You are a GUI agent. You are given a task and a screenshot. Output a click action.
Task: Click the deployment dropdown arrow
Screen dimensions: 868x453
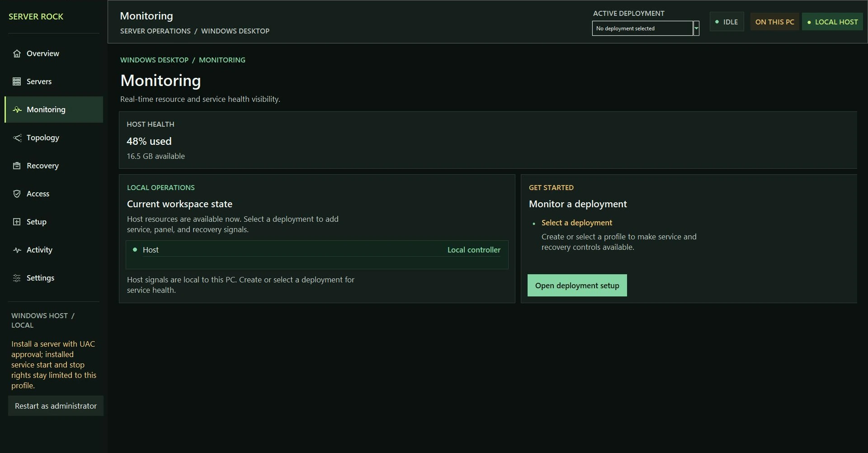(x=696, y=28)
